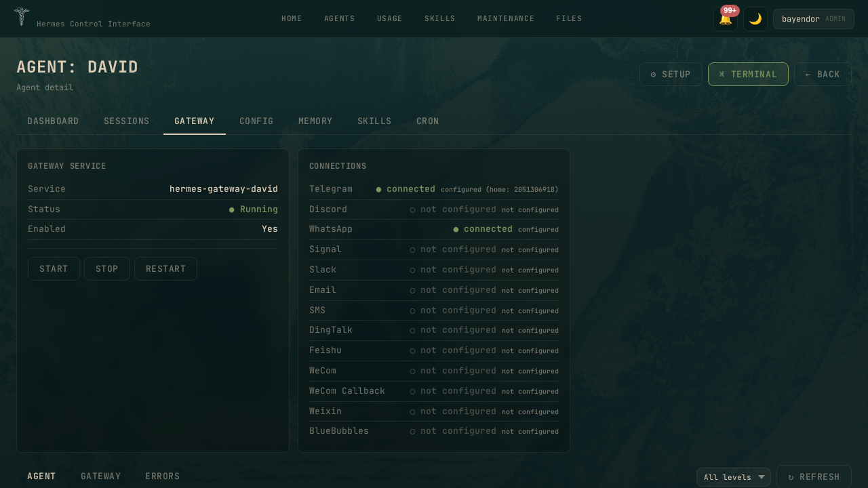Image resolution: width=868 pixels, height=488 pixels.
Task: Open the Maintenance menu in top navigation
Action: pyautogui.click(x=505, y=19)
